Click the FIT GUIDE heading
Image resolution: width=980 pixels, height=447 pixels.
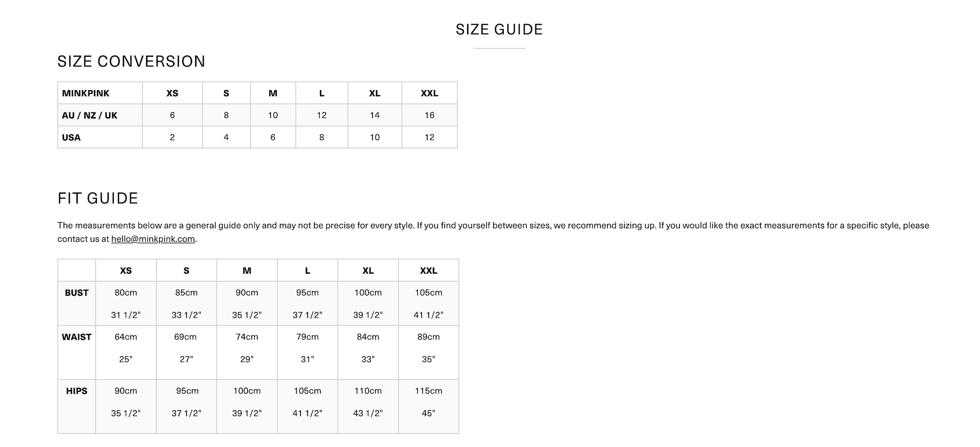[x=98, y=198]
